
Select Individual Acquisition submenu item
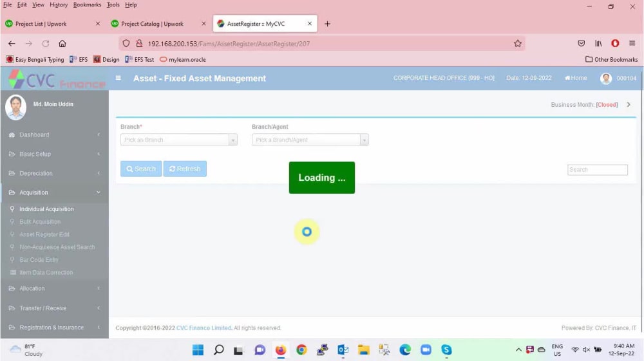click(46, 209)
